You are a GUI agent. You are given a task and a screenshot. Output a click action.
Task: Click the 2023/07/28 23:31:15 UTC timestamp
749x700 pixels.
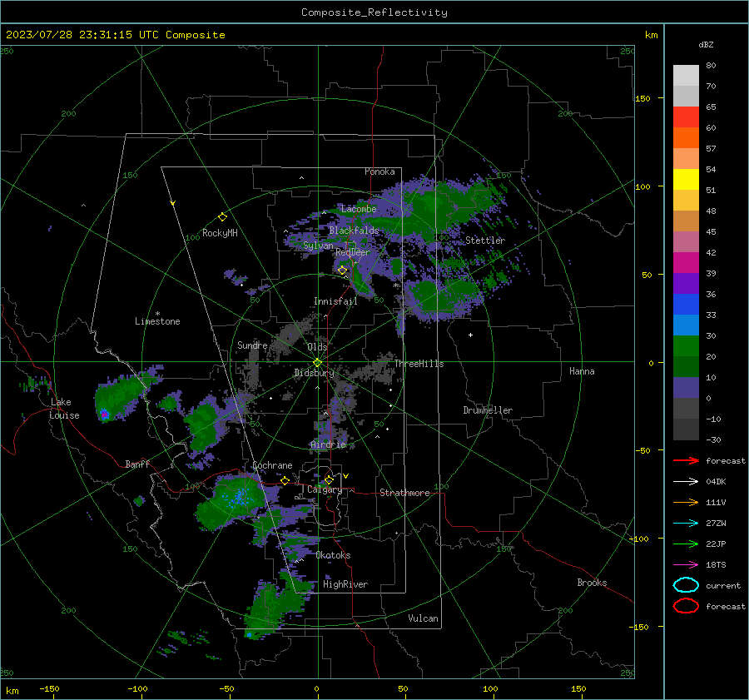(116, 35)
